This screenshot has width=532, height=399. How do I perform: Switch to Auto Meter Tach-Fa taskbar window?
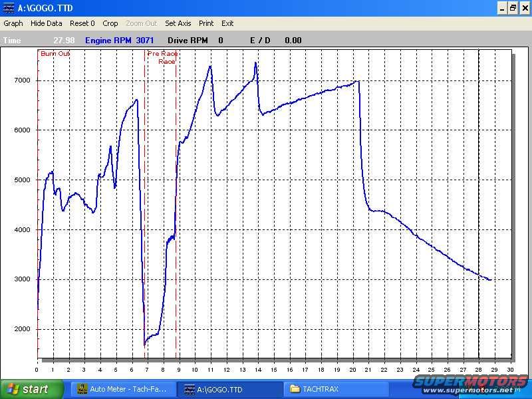pos(123,389)
